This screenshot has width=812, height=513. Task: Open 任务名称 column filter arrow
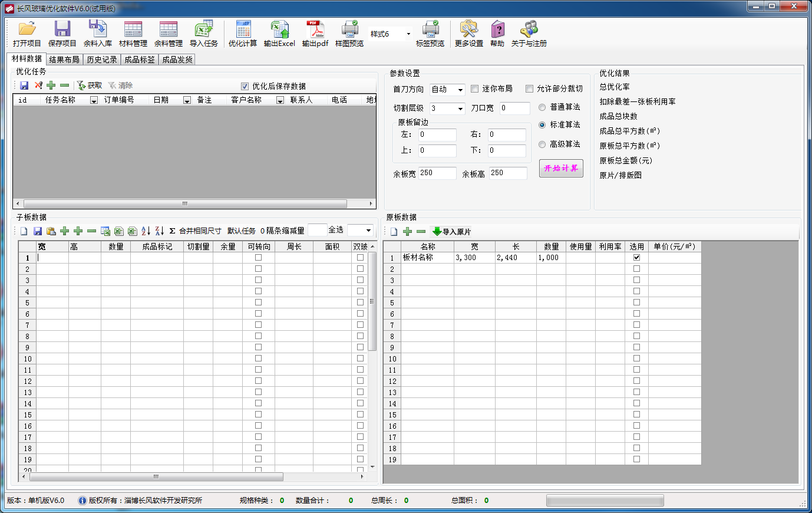pos(94,100)
